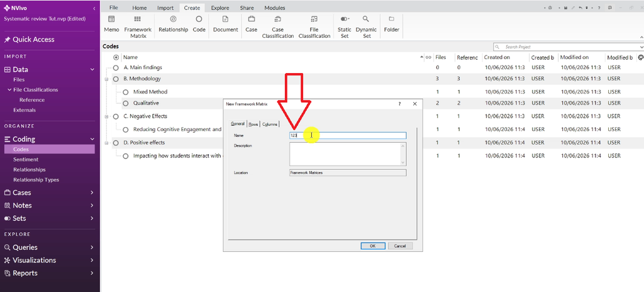644x292 pixels.
Task: Open Externals under Data
Action: tap(25, 110)
